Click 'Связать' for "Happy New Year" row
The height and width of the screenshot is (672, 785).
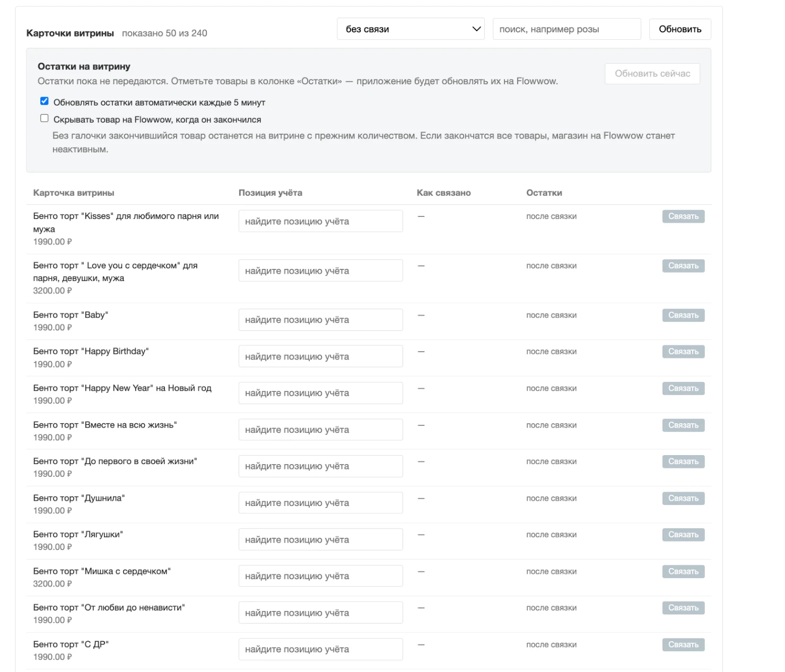click(x=683, y=388)
